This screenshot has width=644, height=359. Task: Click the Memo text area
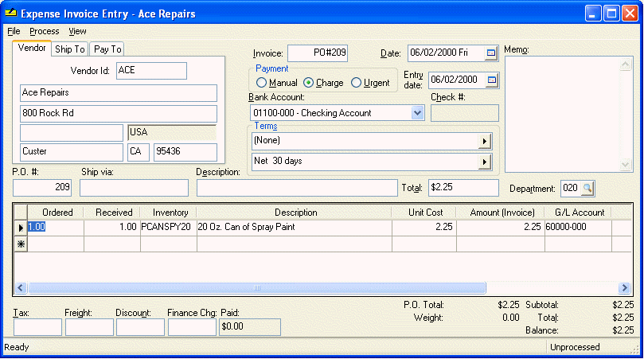tap(563, 114)
